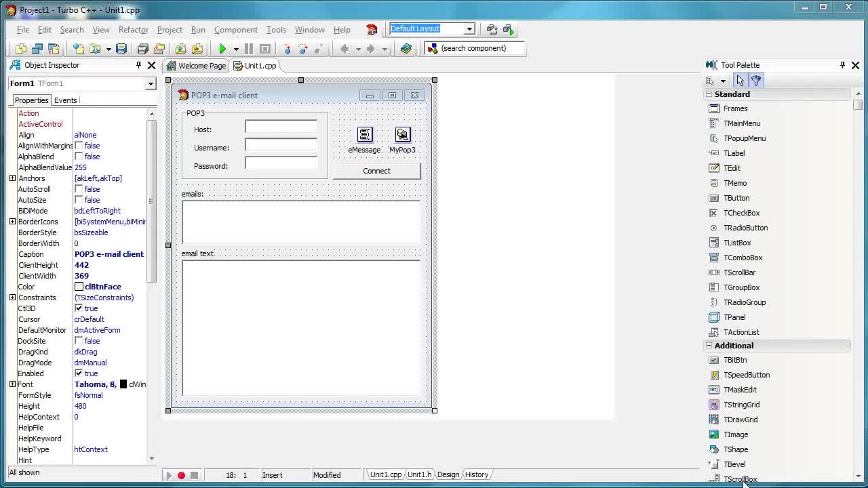Pin the Object Inspector panel
This screenshot has height=488, width=868.
138,65
